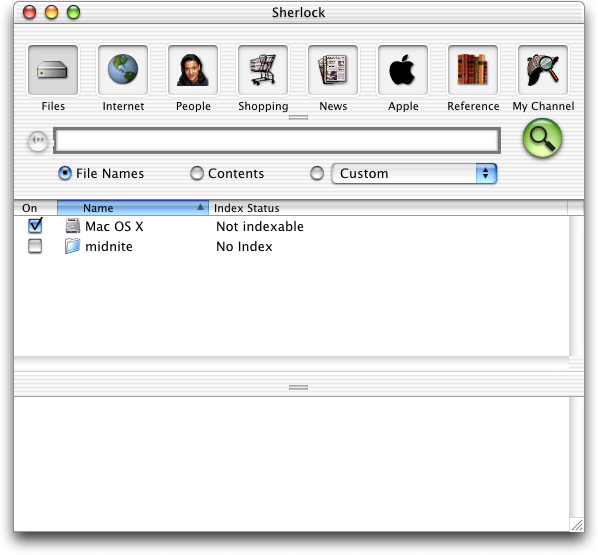Zoom Sherlock with the green title bar button
The image size is (598, 555).
tap(74, 12)
